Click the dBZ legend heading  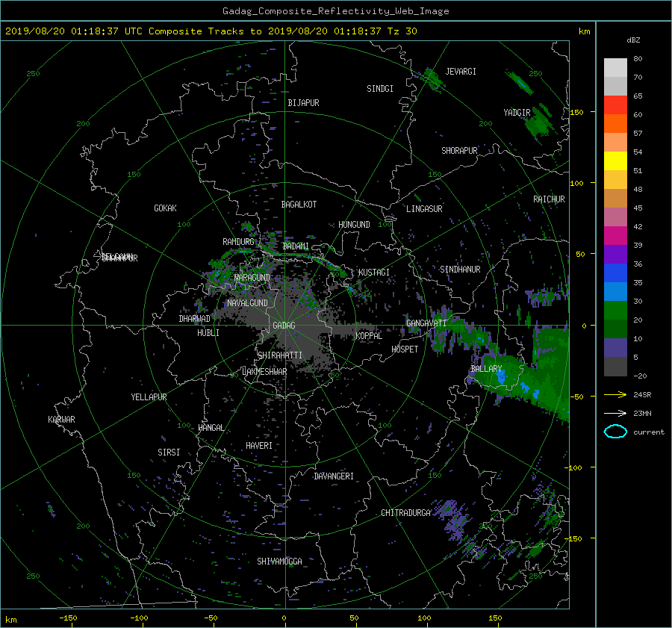(x=633, y=40)
